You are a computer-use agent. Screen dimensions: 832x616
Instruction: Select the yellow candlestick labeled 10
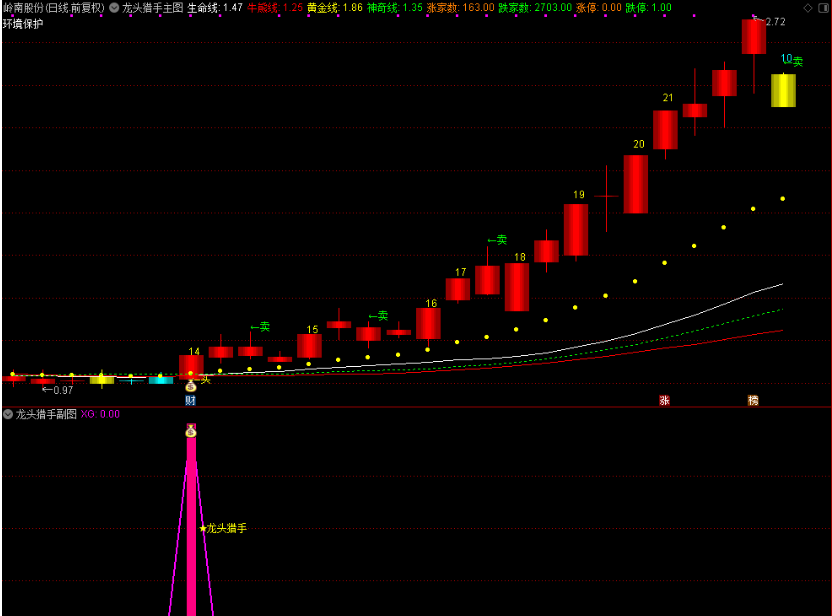click(x=783, y=90)
